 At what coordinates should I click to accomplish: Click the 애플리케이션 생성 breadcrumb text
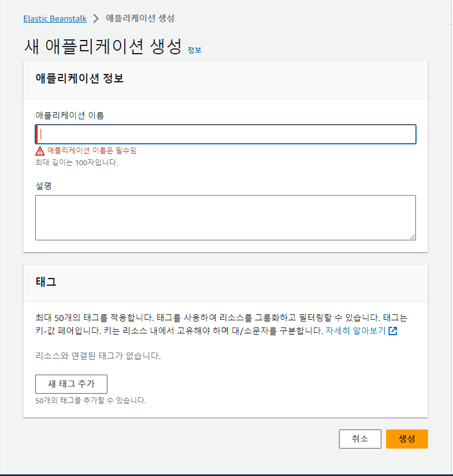(x=140, y=18)
